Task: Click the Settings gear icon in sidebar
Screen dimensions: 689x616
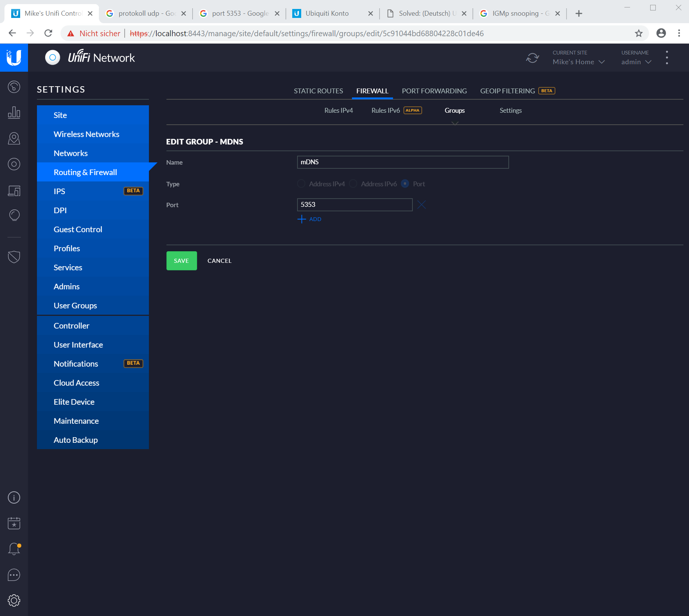Action: click(x=14, y=600)
